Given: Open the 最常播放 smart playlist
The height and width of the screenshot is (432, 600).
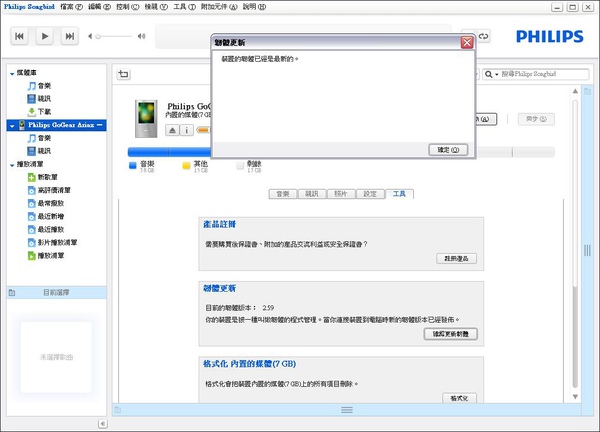Looking at the screenshot, I should pos(46,203).
